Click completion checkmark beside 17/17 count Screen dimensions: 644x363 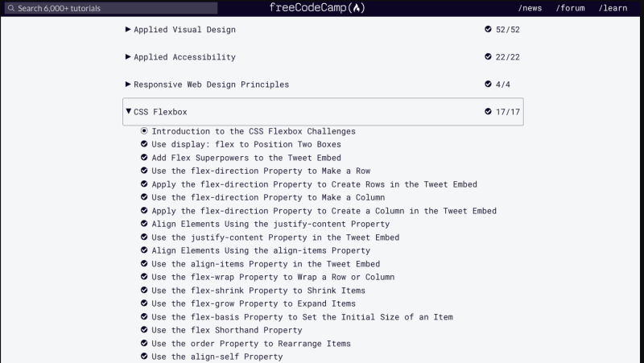[x=488, y=111]
